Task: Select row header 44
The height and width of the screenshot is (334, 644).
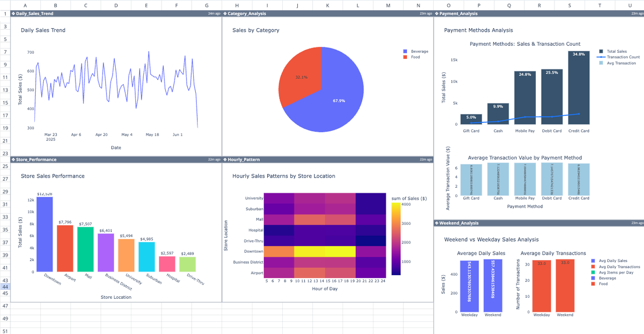Action: point(5,287)
